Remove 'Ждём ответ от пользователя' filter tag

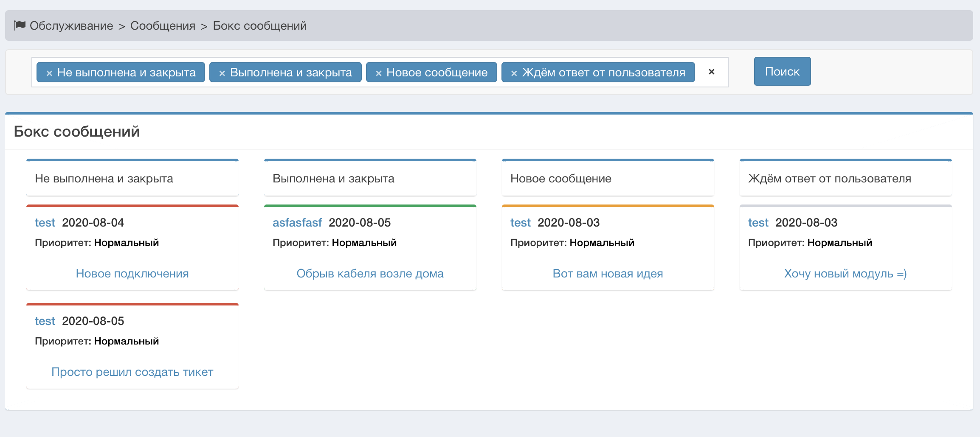(x=514, y=73)
